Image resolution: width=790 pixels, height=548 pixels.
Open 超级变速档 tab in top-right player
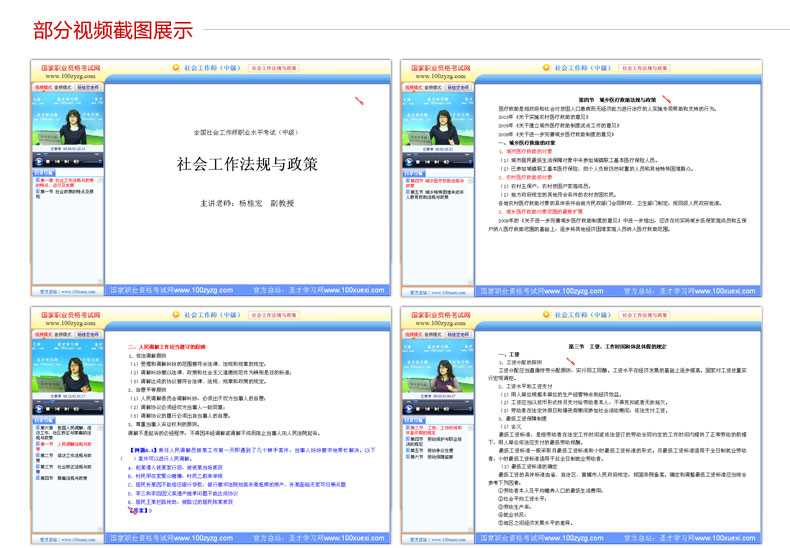459,87
